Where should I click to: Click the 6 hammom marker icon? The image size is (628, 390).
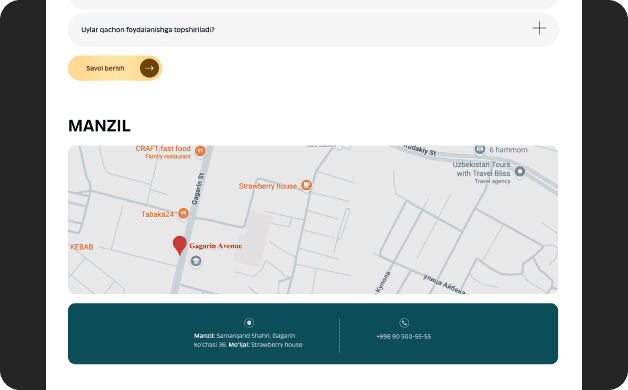[x=480, y=150]
